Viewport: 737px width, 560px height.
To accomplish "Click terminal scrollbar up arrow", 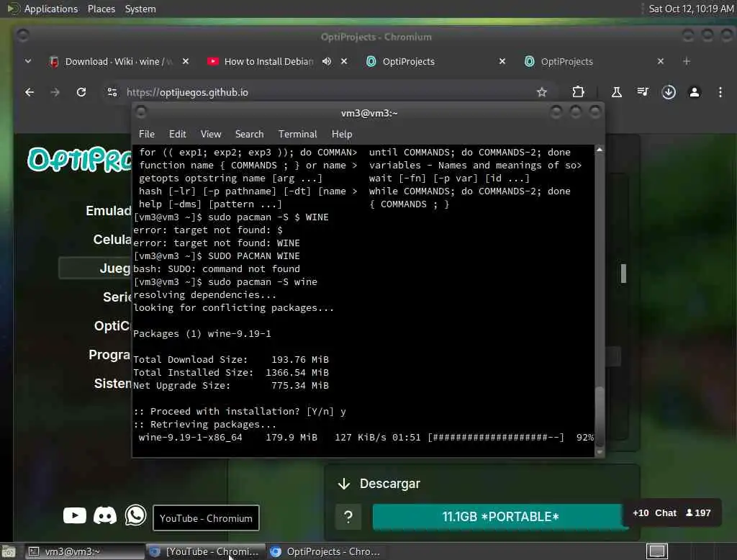I will point(600,150).
